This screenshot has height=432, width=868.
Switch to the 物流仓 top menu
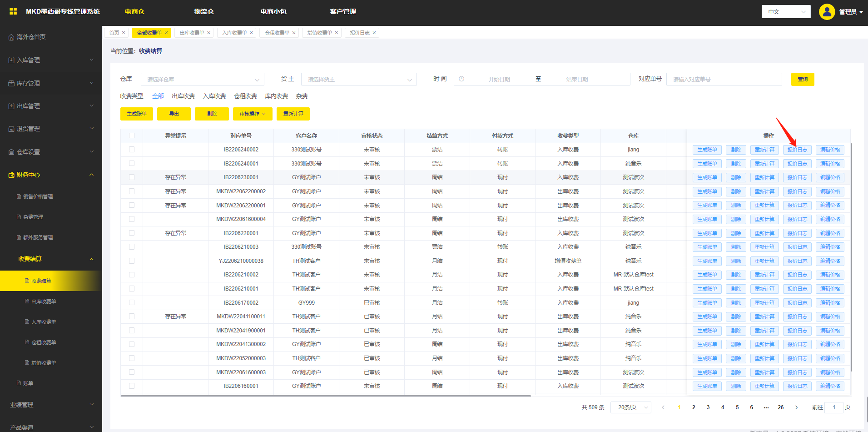204,11
